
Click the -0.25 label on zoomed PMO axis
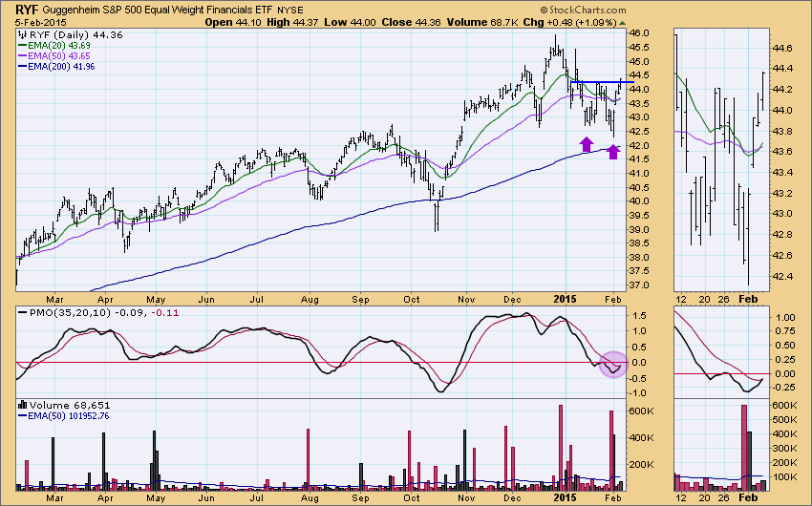pyautogui.click(x=784, y=388)
